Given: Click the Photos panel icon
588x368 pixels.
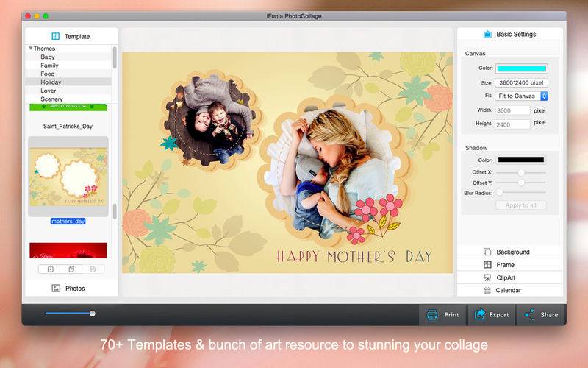Looking at the screenshot, I should (56, 288).
